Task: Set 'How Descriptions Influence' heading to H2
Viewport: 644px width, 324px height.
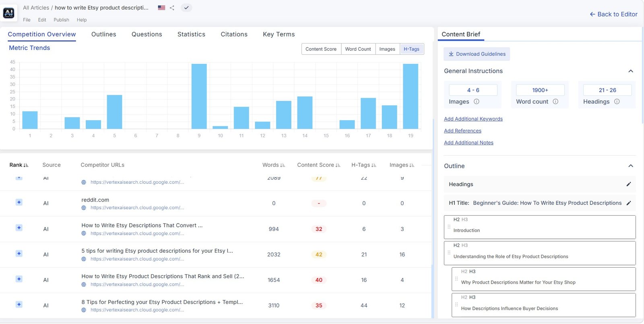Action: coord(464,297)
